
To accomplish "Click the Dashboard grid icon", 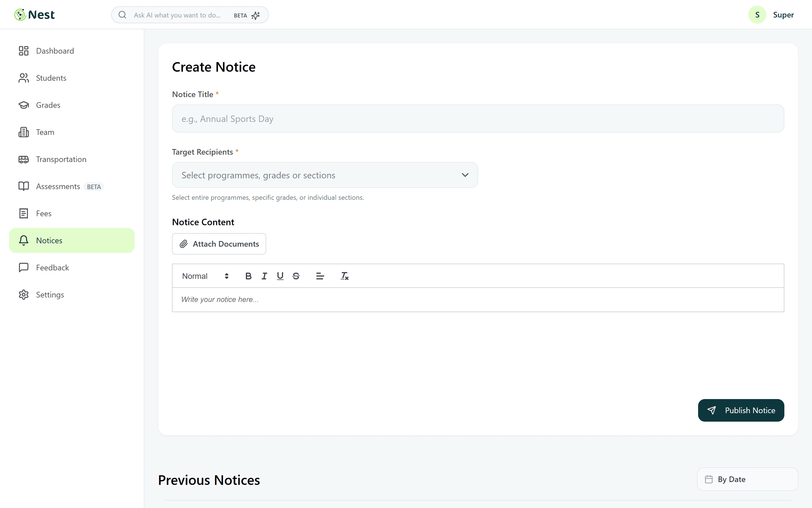I will (23, 51).
